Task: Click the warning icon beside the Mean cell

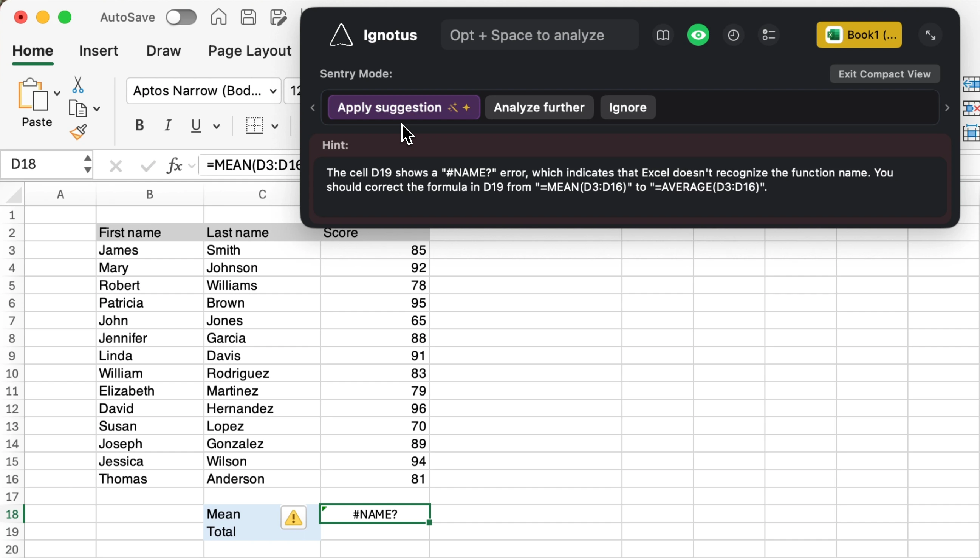Action: [x=293, y=517]
